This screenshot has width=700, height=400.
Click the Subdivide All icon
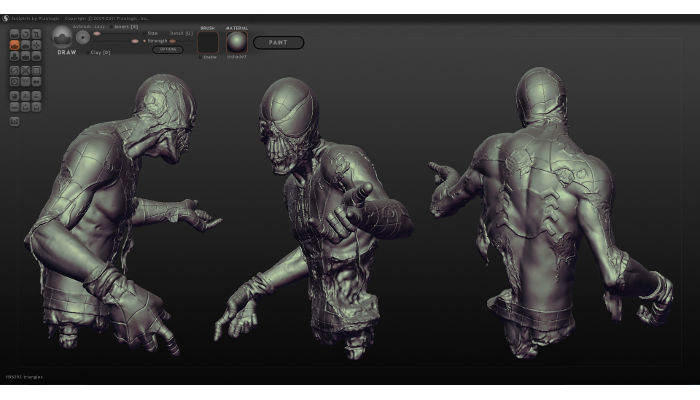tap(37, 71)
